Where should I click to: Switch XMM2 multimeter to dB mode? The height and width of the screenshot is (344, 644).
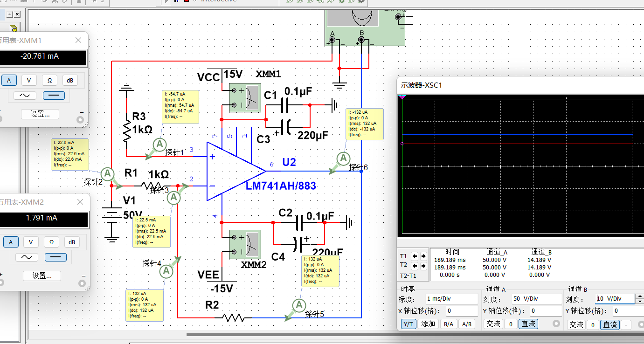pos(72,242)
